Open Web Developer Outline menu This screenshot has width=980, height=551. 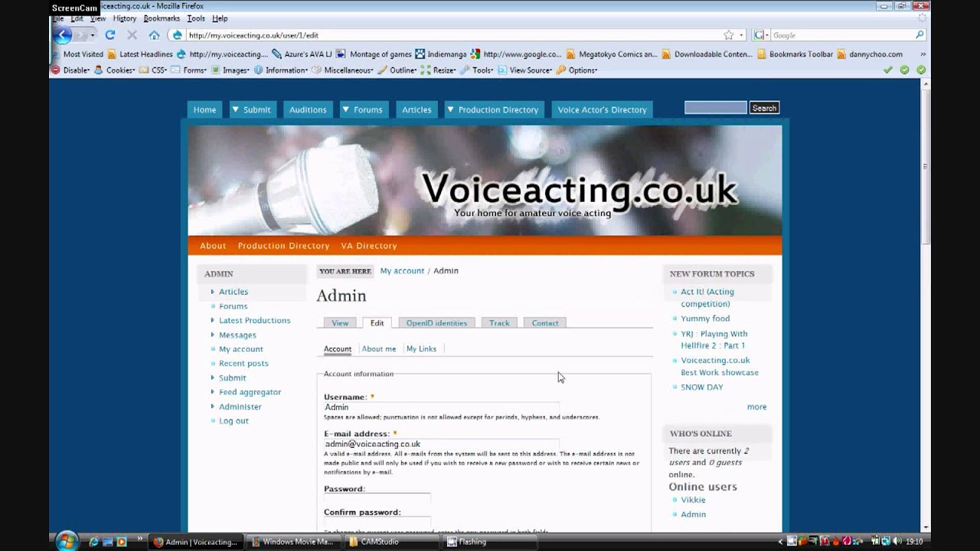tap(398, 70)
